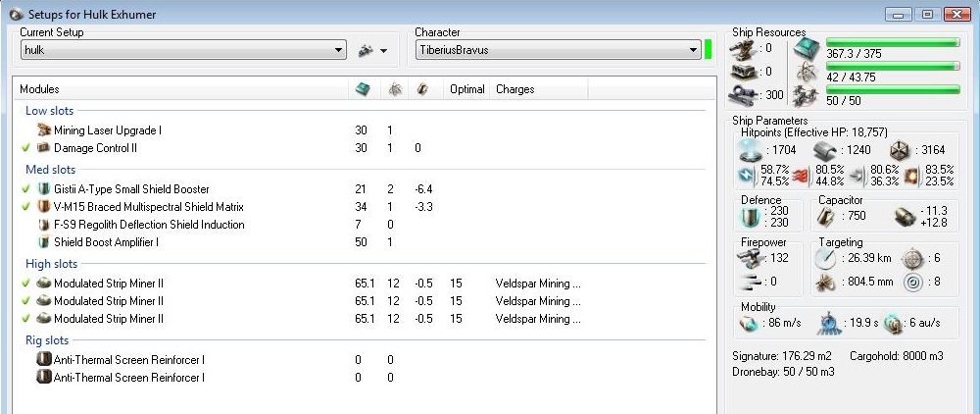Click the F-S9 Regolith Deflection Shield Induction icon
This screenshot has height=414, width=980.
pyautogui.click(x=44, y=224)
